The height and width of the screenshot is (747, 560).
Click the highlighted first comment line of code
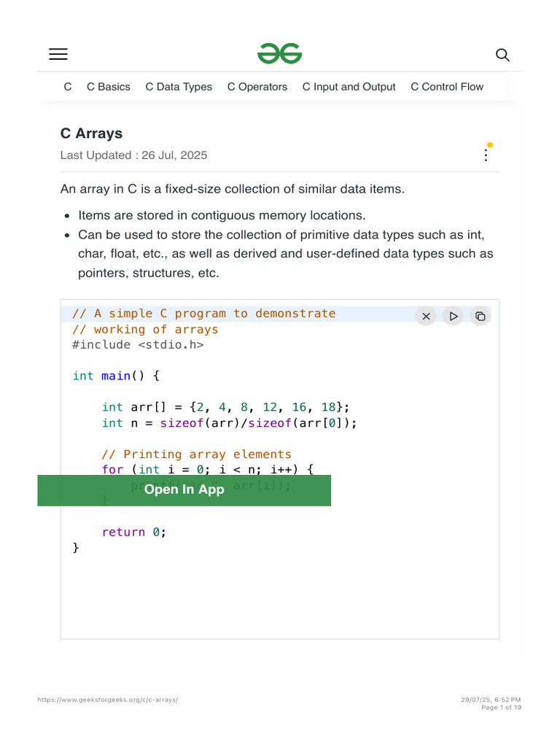(x=204, y=314)
